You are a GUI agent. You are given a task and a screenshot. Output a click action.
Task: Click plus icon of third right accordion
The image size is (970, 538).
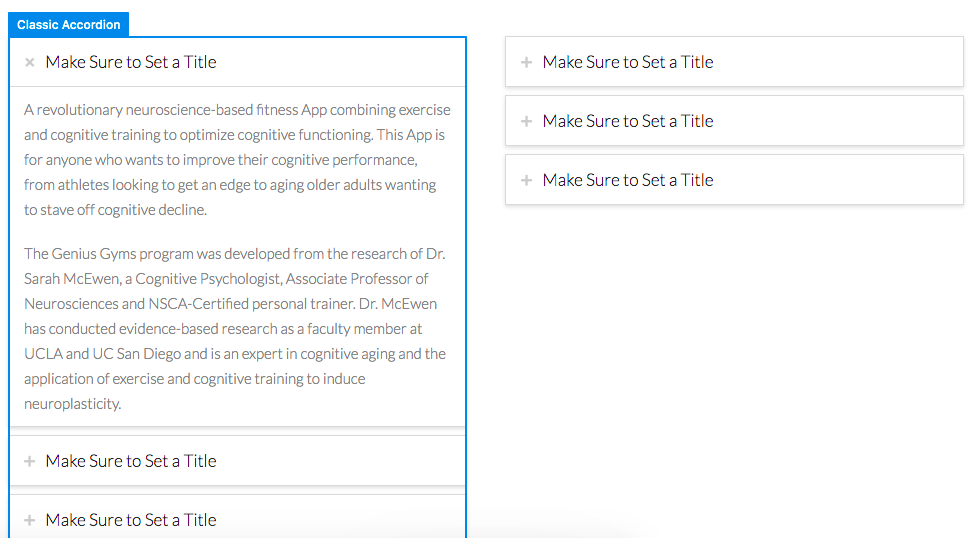[526, 180]
